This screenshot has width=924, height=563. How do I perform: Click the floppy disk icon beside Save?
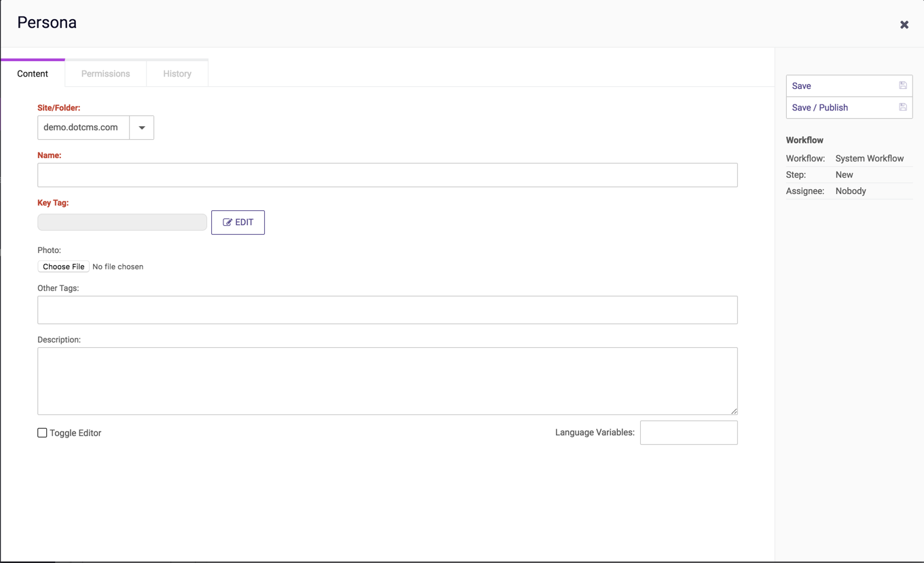tap(902, 85)
